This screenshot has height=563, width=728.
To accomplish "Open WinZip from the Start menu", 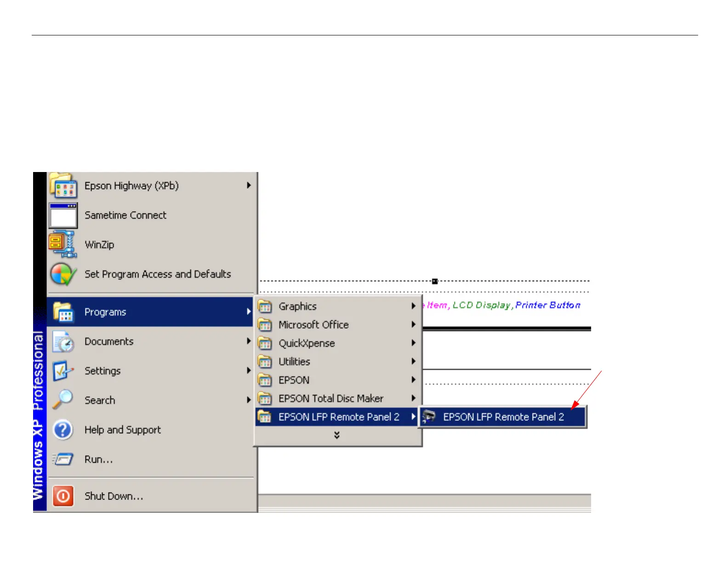I will (x=150, y=245).
